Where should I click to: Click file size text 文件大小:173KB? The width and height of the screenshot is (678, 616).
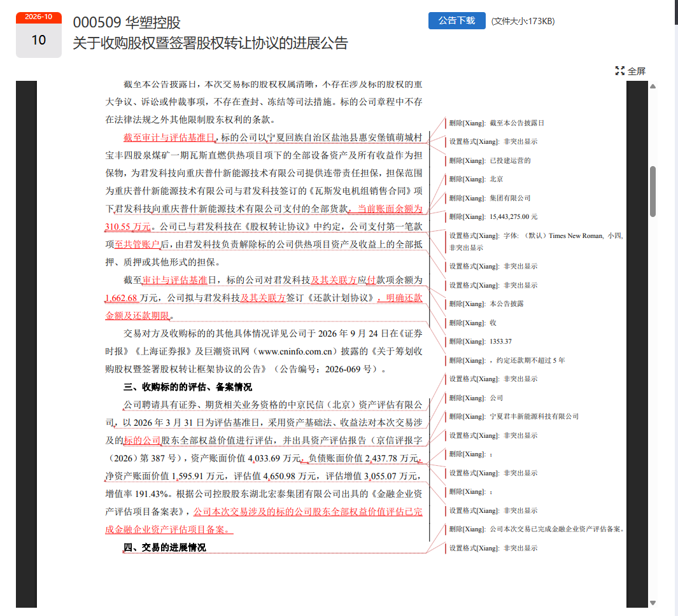pyautogui.click(x=523, y=21)
